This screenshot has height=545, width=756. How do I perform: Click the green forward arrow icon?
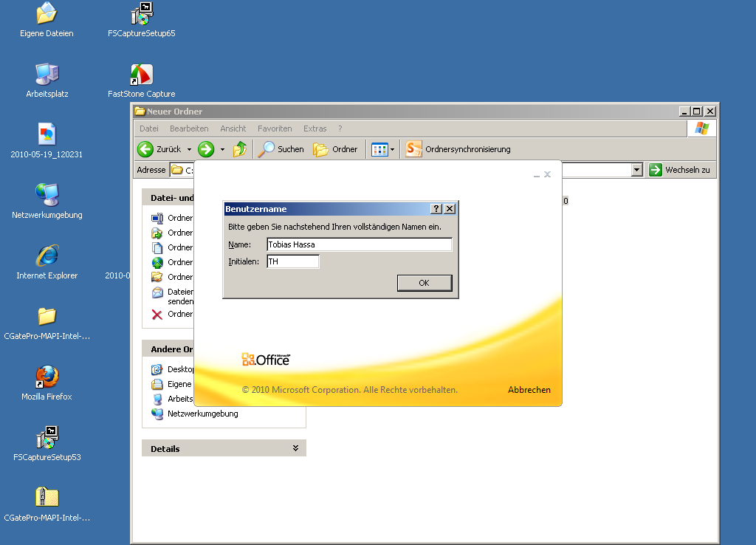tap(206, 149)
